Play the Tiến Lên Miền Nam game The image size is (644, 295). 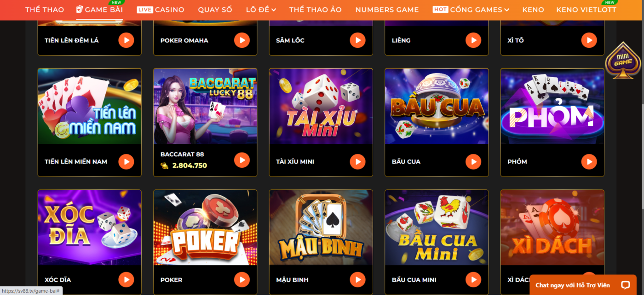coord(126,161)
